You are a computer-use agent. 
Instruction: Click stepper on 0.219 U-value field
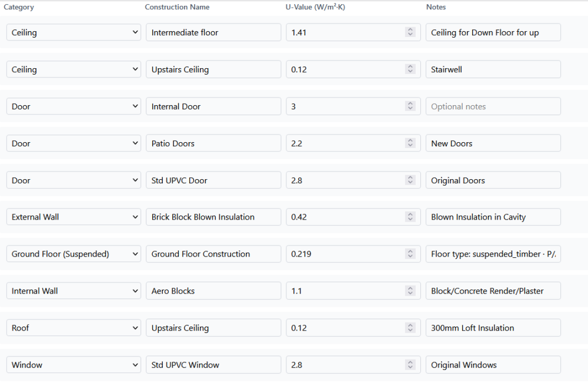(410, 254)
